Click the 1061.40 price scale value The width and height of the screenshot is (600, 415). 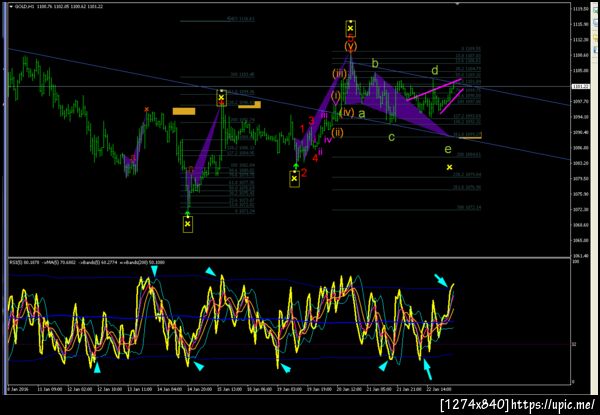point(580,256)
